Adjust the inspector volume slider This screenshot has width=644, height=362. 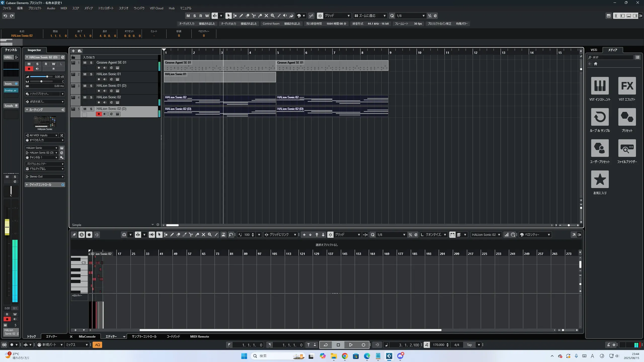click(47, 76)
